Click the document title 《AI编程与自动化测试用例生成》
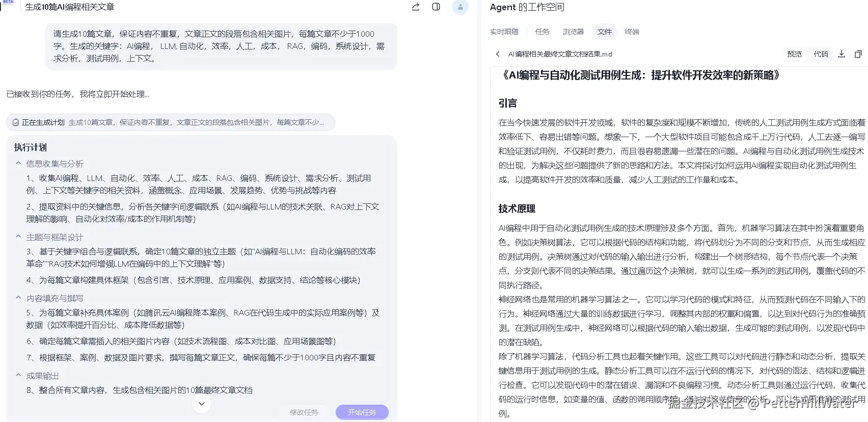This screenshot has height=422, width=868. (640, 75)
